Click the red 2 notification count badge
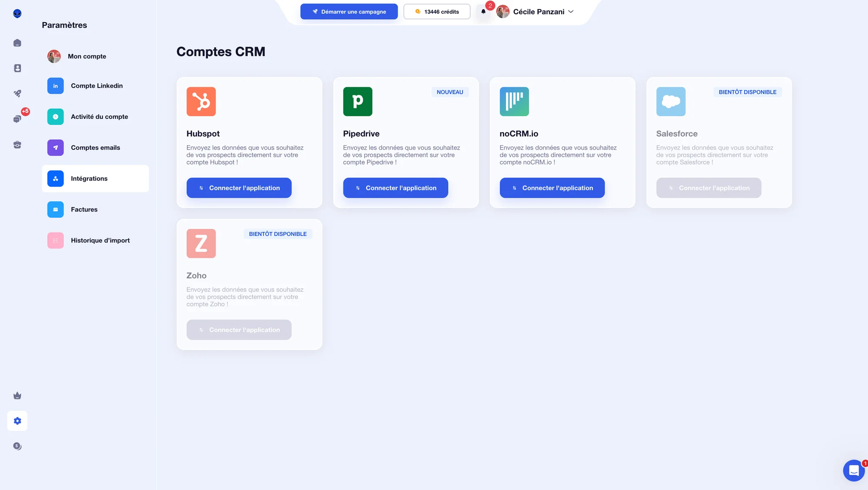 tap(490, 6)
